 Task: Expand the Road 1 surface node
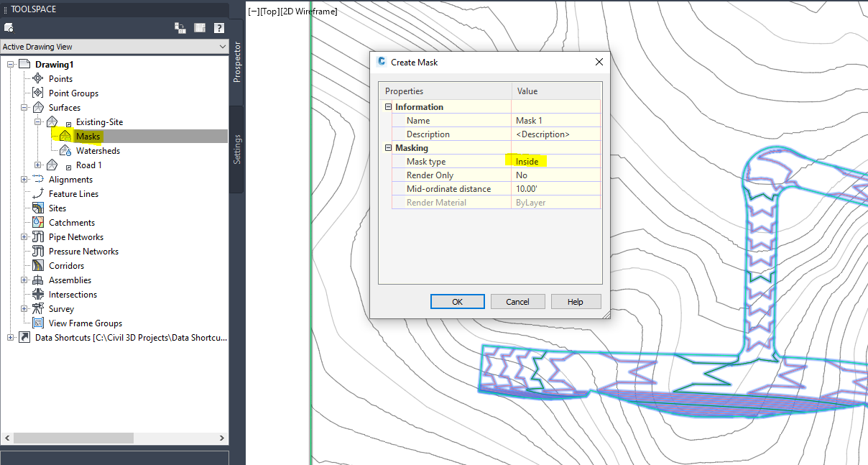point(36,165)
